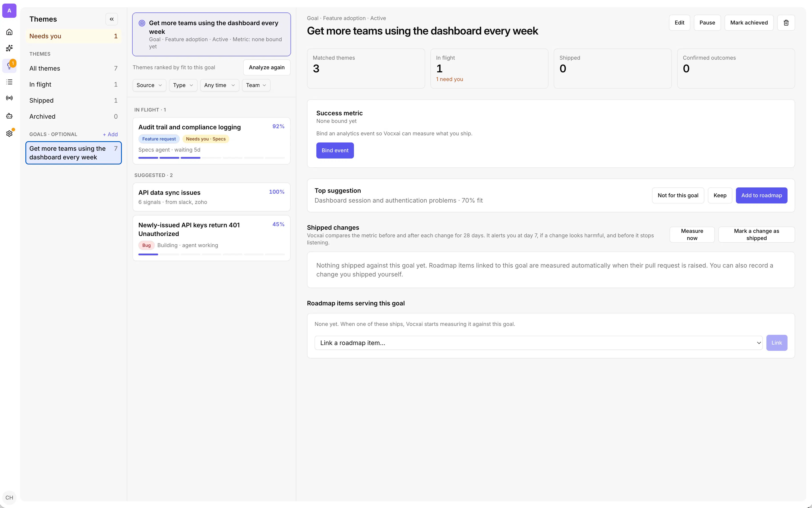The height and width of the screenshot is (508, 812).
Task: Open the Source filter dropdown
Action: [149, 85]
